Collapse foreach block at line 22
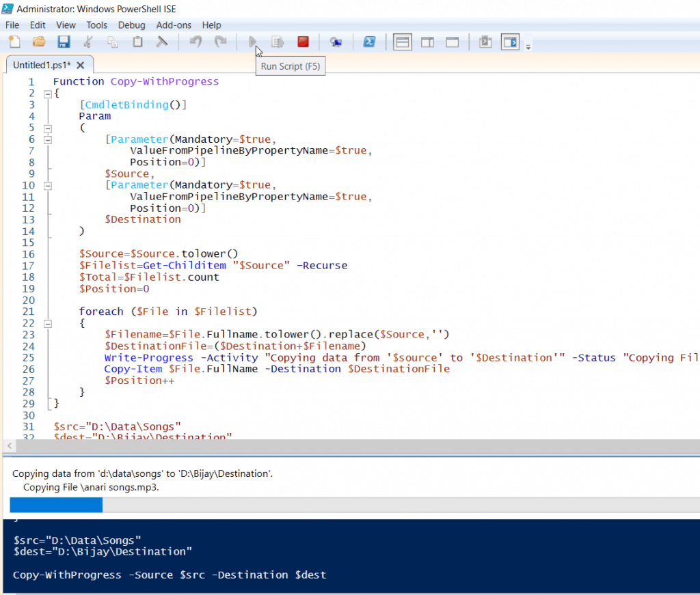 [48, 324]
